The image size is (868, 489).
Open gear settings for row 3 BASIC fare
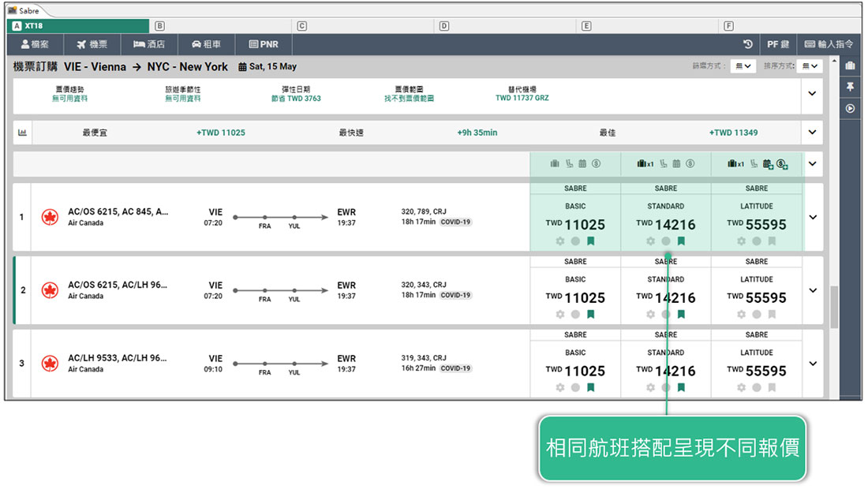point(560,388)
